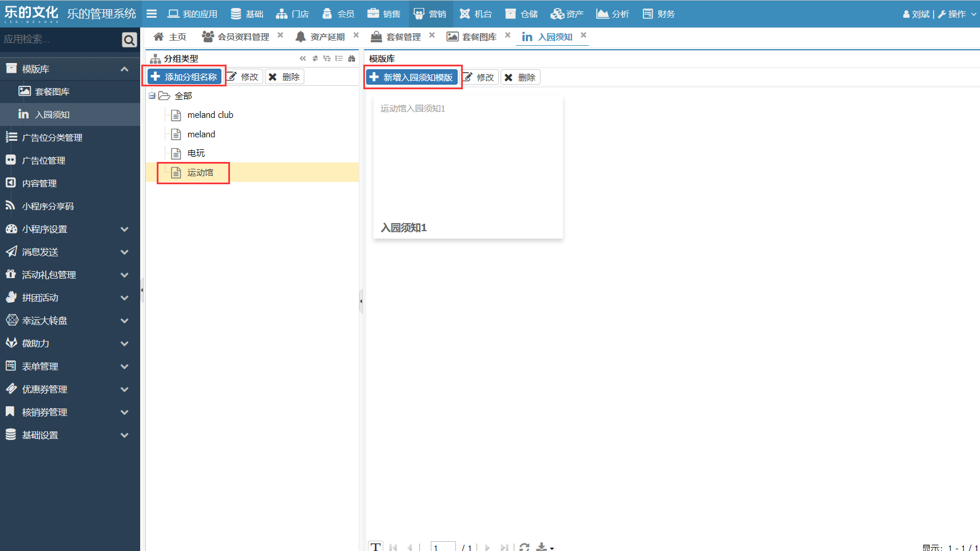Click 修改 in the 模版库 panel

[x=479, y=77]
